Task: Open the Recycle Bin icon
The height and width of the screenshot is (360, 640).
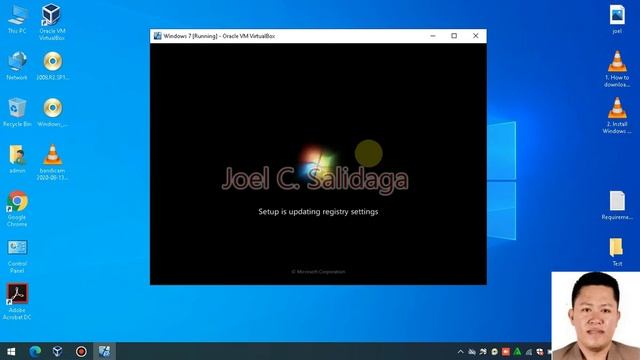Action: point(17,112)
